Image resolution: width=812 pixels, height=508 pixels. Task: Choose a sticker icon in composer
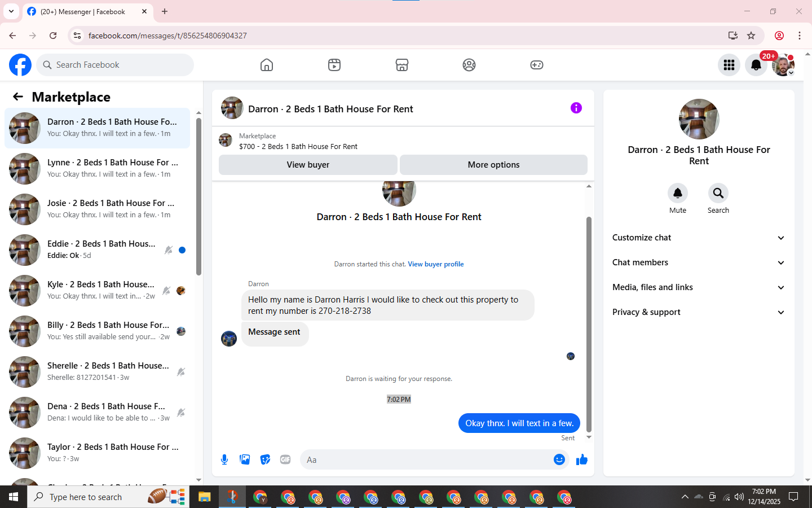coord(265,459)
